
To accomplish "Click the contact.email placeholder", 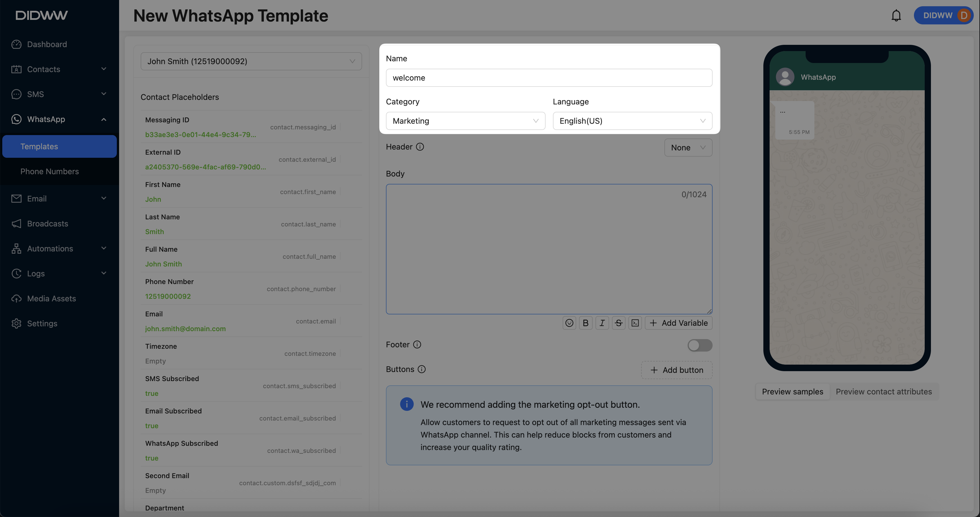I will tap(316, 321).
